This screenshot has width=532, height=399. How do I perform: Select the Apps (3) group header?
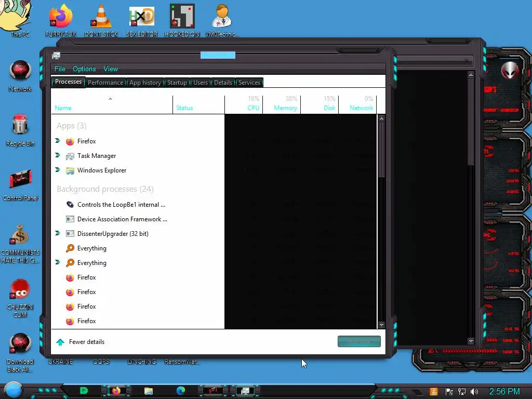tap(72, 126)
